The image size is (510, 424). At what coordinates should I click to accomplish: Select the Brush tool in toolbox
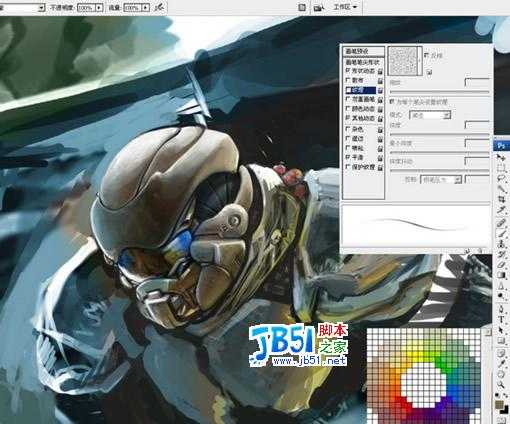pyautogui.click(x=502, y=234)
